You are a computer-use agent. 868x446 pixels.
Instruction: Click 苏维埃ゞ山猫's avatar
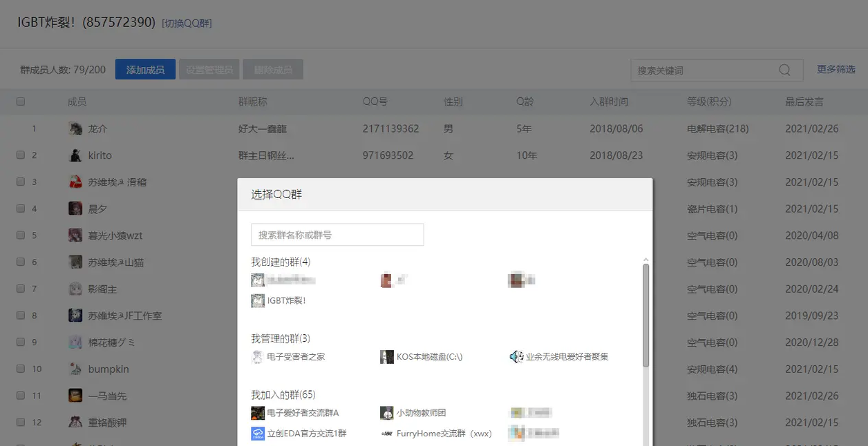75,262
